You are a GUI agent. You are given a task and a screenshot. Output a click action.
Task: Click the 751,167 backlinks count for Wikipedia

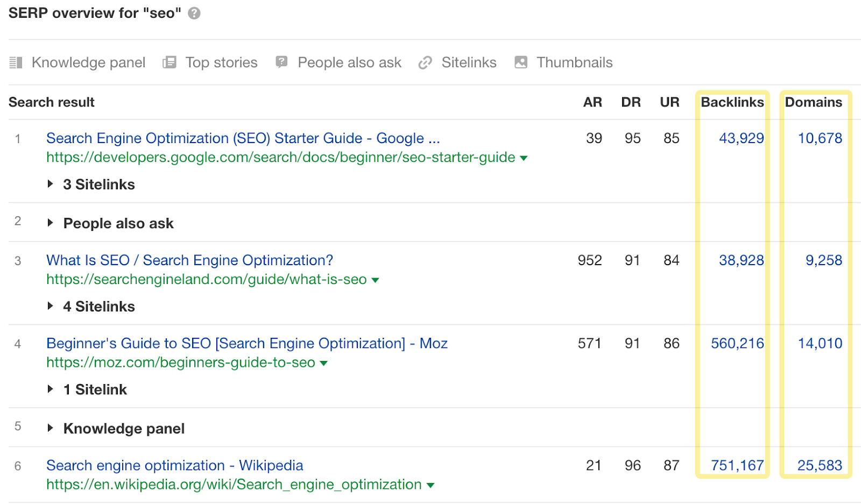tap(737, 465)
